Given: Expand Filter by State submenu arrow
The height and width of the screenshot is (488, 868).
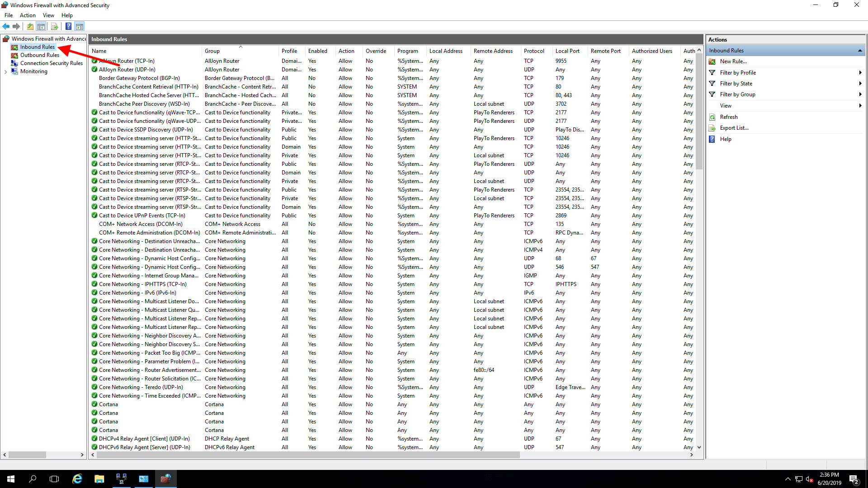Looking at the screenshot, I should point(860,84).
